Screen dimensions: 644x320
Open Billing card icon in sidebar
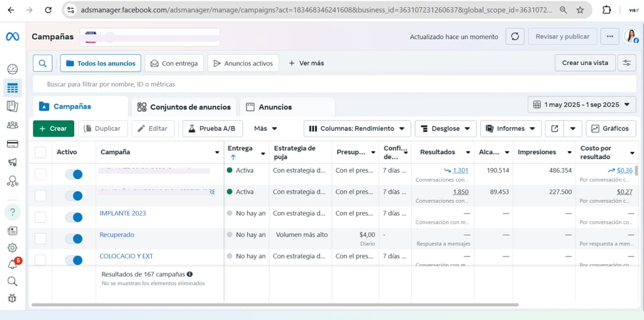tap(13, 144)
